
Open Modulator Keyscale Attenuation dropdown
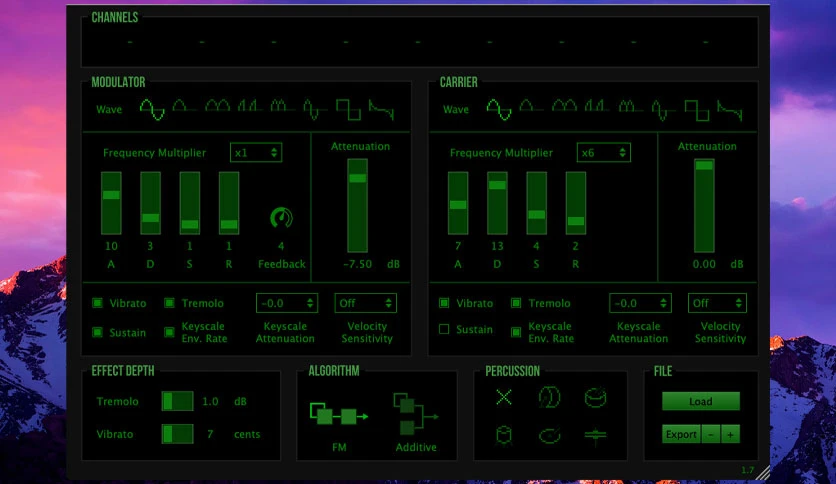pos(287,303)
